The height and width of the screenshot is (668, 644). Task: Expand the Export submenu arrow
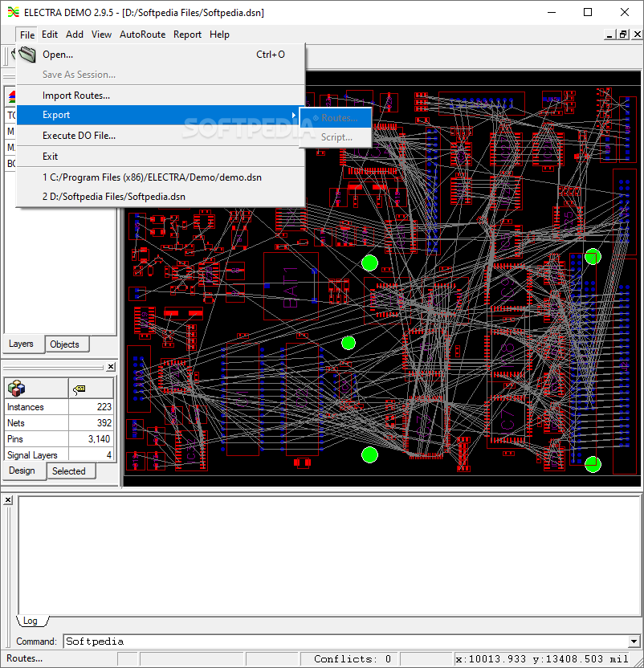pyautogui.click(x=294, y=115)
